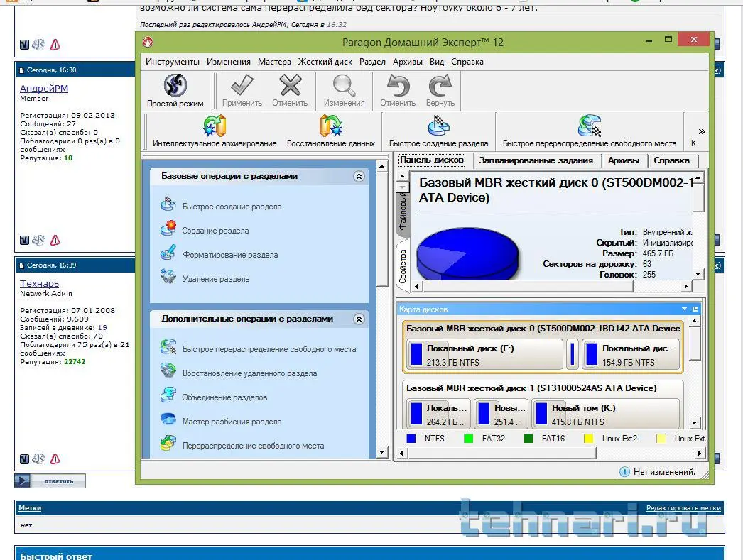The width and height of the screenshot is (743, 560).
Task: Select Быстрое перераспределение свободного места in left panel
Action: [x=269, y=349]
